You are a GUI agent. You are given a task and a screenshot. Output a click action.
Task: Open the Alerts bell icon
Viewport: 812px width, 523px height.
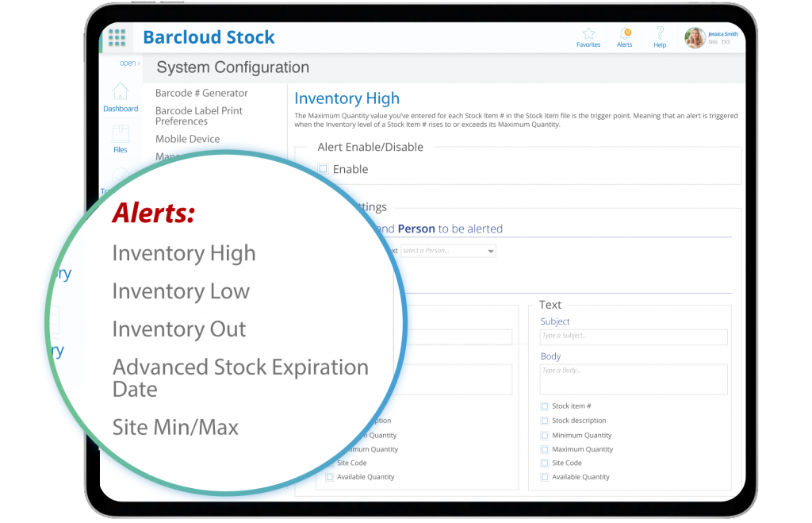click(625, 33)
